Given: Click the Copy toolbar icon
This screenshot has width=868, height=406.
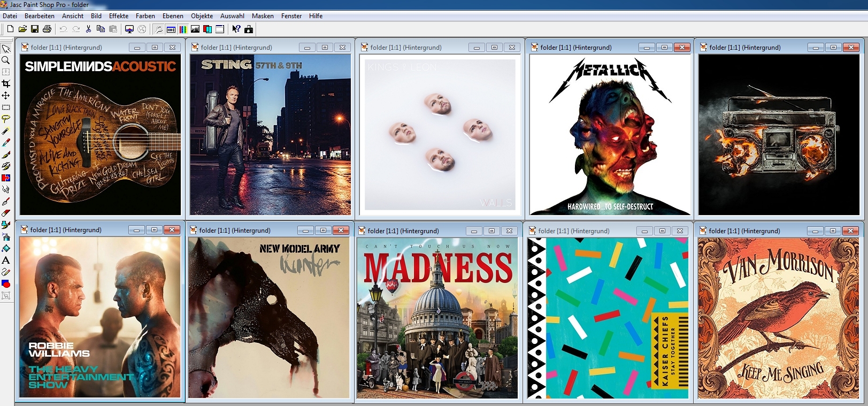Looking at the screenshot, I should point(101,29).
